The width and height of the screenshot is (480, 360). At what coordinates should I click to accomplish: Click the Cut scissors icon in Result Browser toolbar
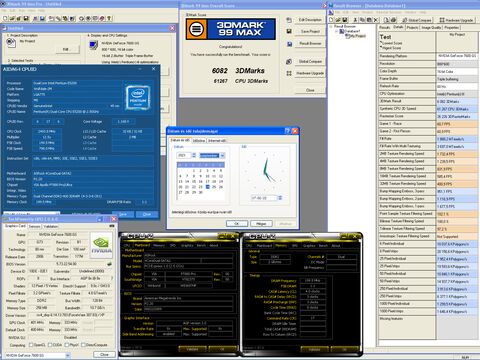point(355,20)
